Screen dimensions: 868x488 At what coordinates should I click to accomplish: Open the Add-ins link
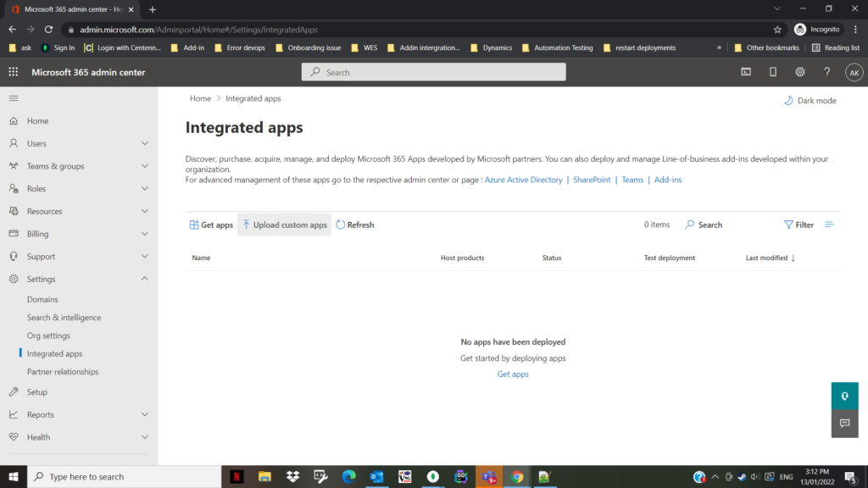(x=668, y=180)
